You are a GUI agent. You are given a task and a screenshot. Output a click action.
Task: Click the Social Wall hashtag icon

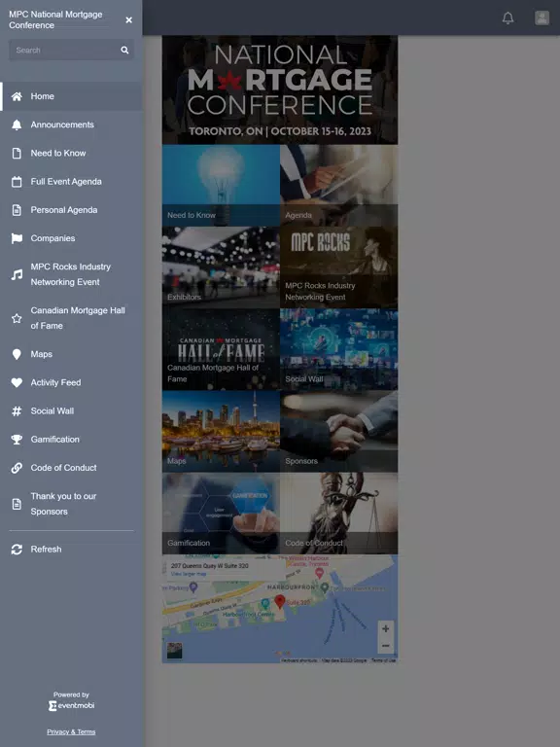point(17,411)
